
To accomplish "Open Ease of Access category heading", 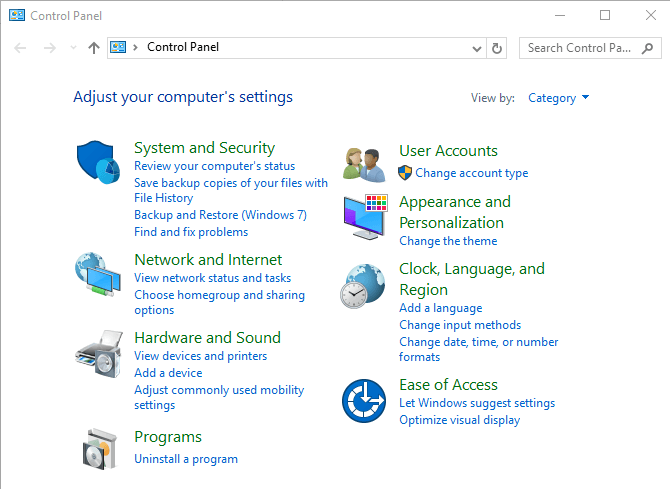I will coord(448,385).
